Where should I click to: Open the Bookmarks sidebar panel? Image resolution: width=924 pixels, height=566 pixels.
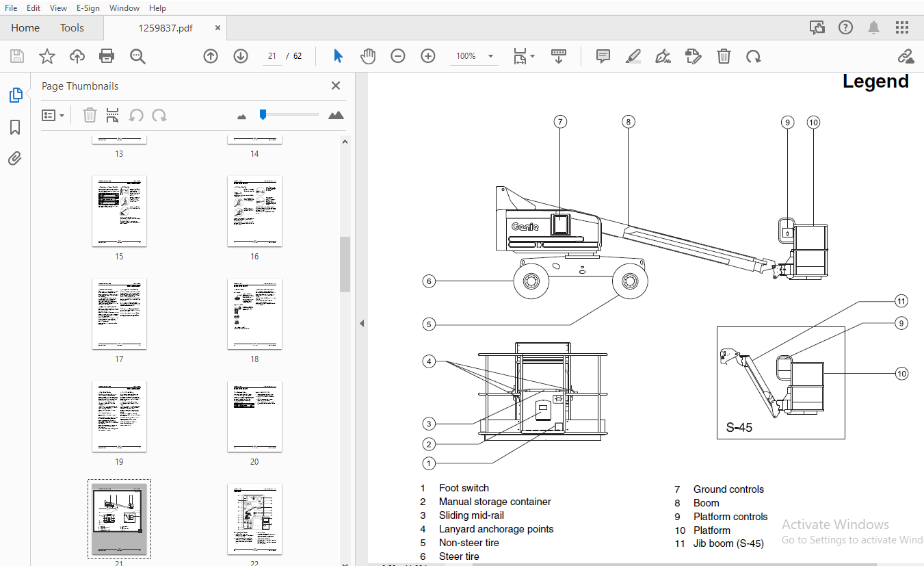pyautogui.click(x=15, y=127)
